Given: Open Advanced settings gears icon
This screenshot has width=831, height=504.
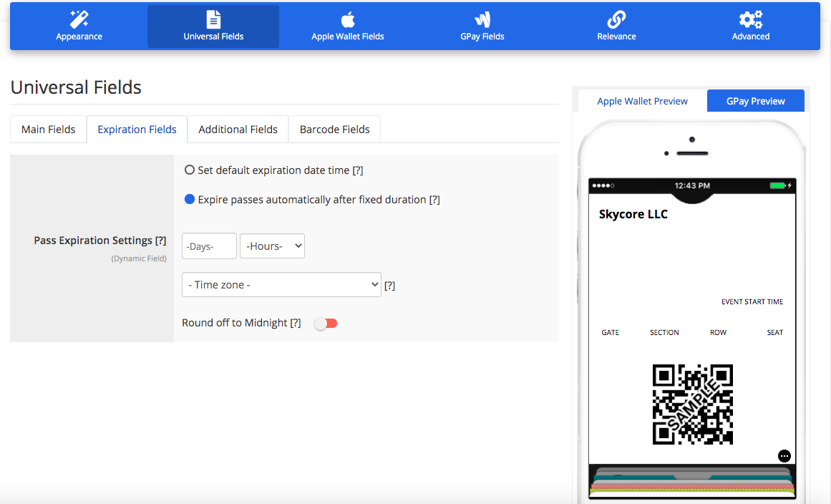Looking at the screenshot, I should 751,19.
